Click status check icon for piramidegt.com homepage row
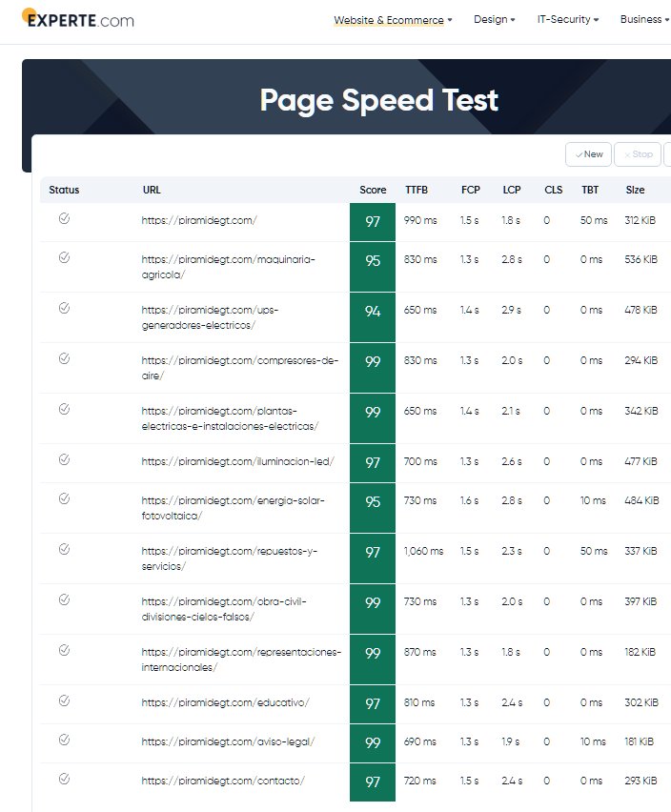The image size is (671, 812). [x=64, y=218]
